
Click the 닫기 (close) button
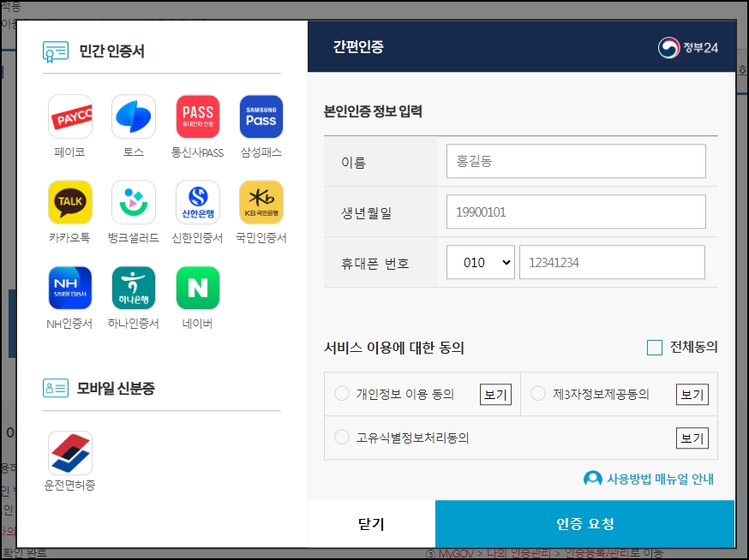371,524
